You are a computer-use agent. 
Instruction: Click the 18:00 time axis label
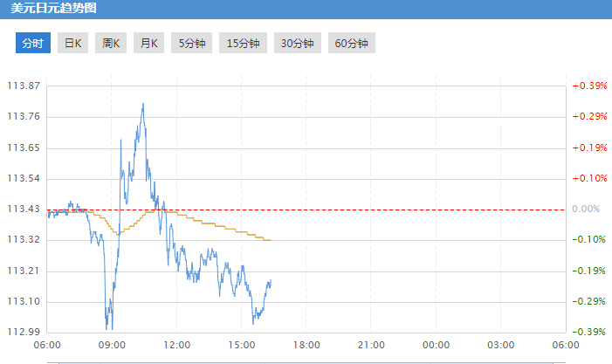pos(306,346)
